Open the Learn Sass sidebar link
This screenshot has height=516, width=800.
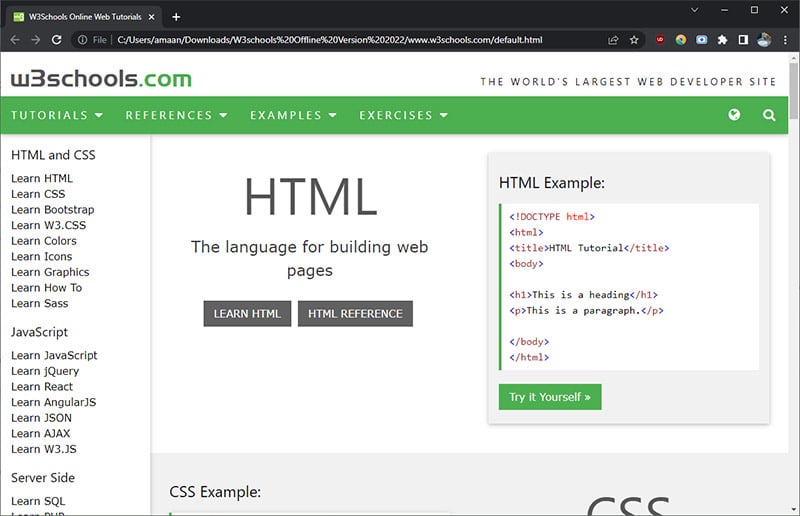click(x=39, y=303)
